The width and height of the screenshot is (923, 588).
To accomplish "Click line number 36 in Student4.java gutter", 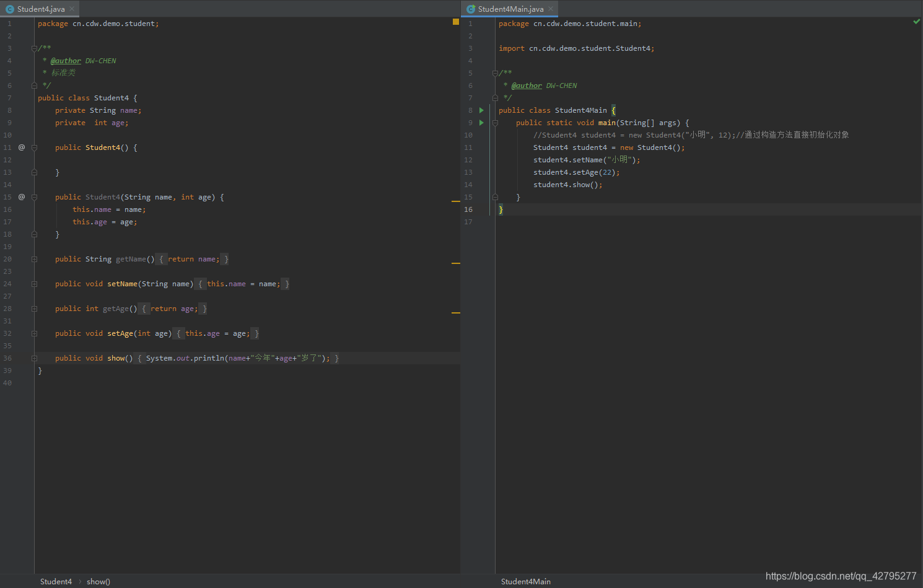I will tap(7, 358).
